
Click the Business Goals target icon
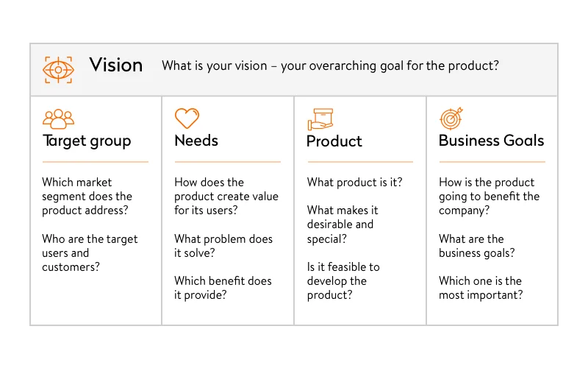pos(451,118)
